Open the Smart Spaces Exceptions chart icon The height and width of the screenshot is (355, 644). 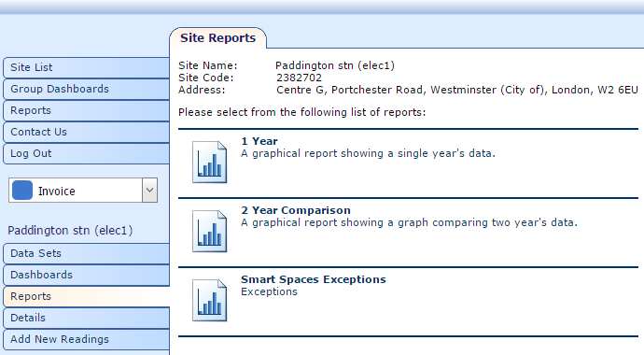209,300
